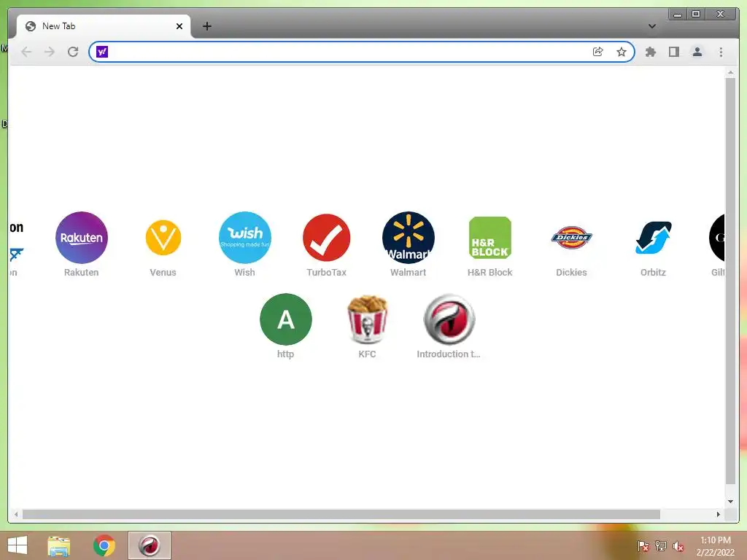Image resolution: width=747 pixels, height=560 pixels.
Task: Click the vertical scrollbar thumb
Action: point(730,281)
